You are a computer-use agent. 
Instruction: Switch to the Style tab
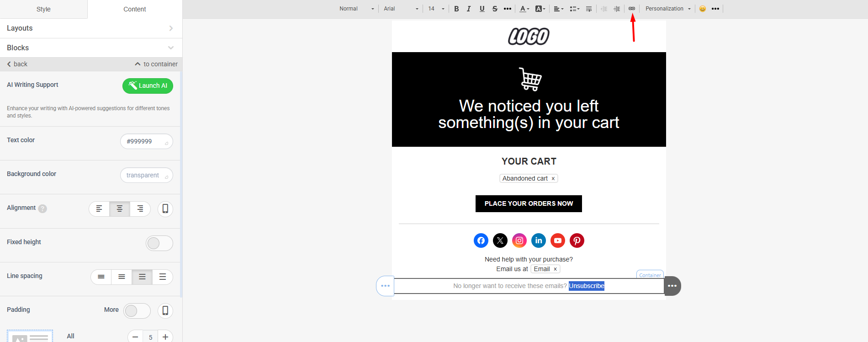(x=43, y=9)
